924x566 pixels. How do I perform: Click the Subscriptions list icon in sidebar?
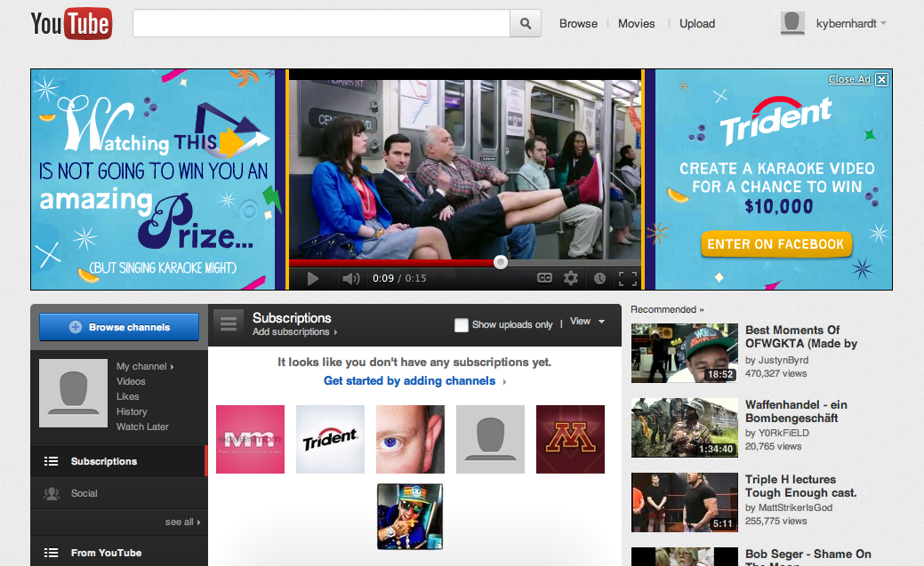pos(52,461)
